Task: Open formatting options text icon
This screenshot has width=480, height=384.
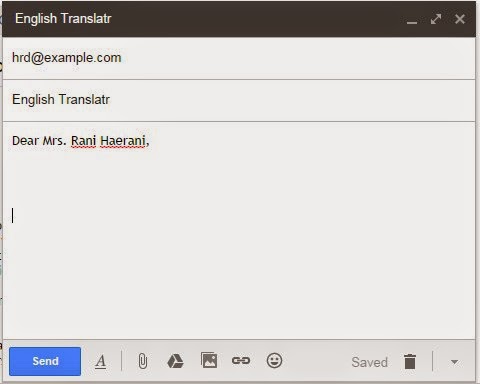Action: click(100, 362)
